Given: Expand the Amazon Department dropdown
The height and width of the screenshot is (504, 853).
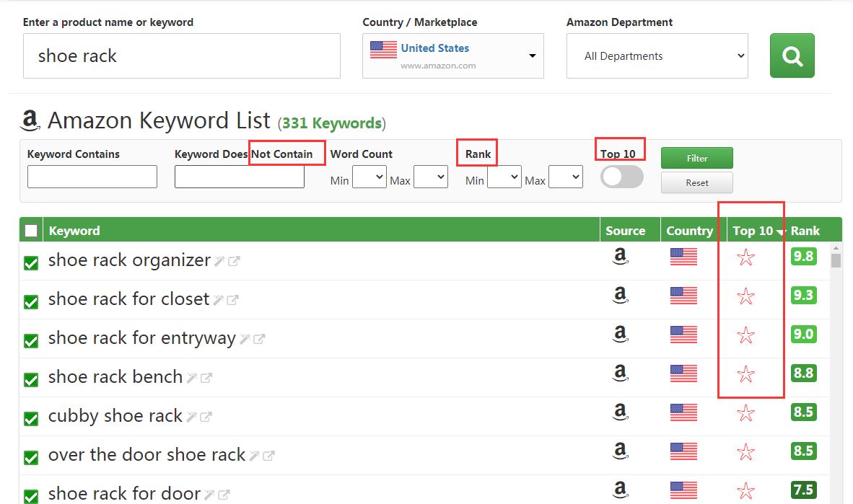Looking at the screenshot, I should pos(657,56).
